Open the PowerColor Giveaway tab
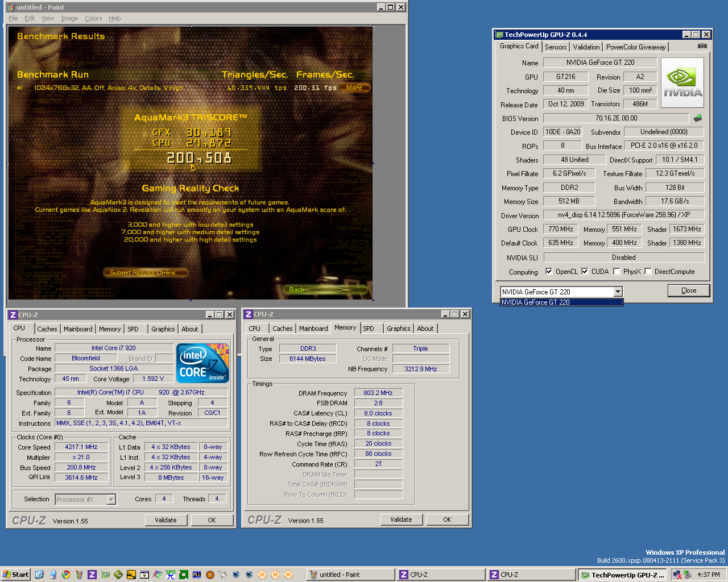 click(x=635, y=47)
